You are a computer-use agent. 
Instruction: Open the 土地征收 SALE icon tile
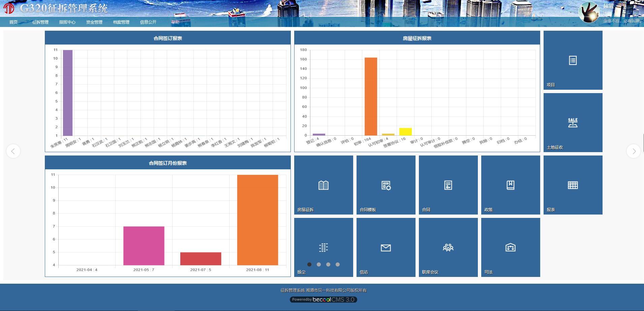[573, 122]
